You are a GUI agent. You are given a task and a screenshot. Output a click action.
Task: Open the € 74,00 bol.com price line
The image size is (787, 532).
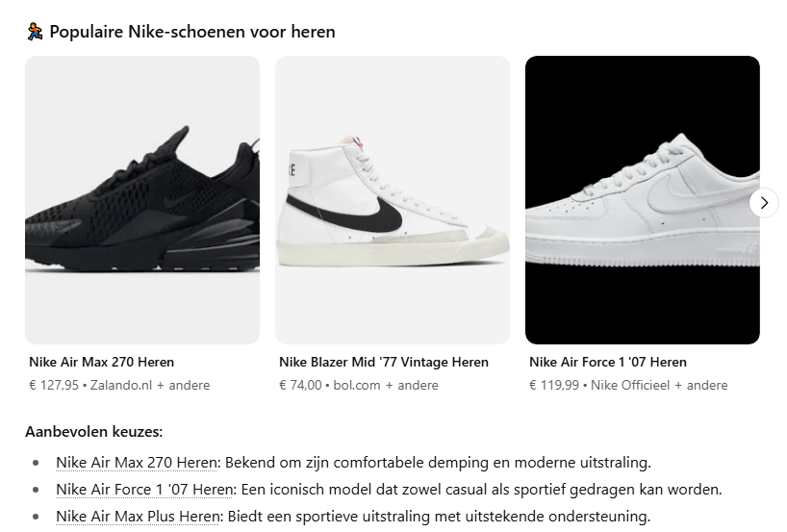pos(358,386)
